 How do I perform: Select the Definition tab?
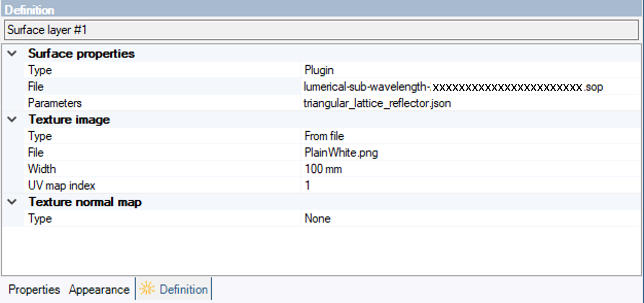pos(174,289)
